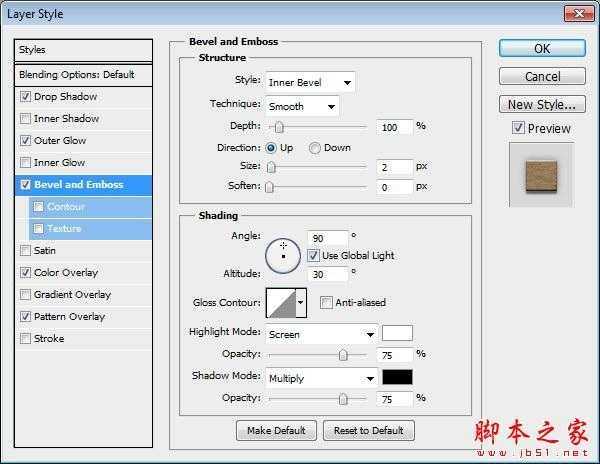Open Highlight Mode dropdown set to Screen

[321, 335]
